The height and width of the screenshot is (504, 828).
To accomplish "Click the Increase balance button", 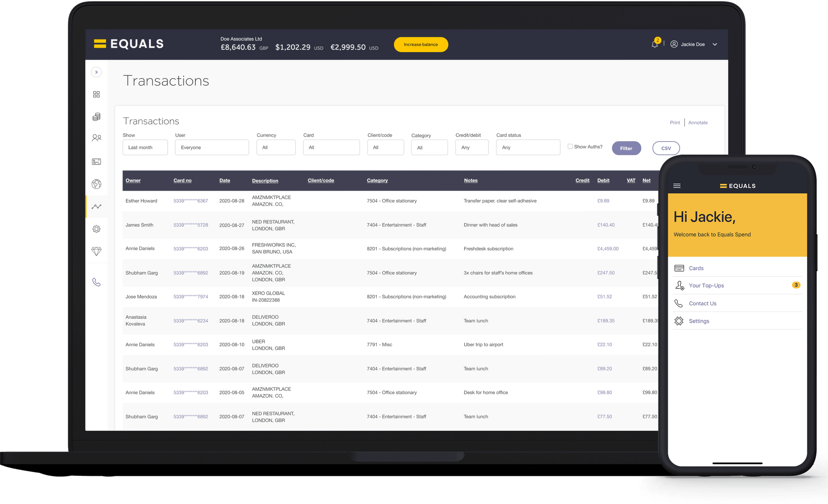I will pos(421,44).
